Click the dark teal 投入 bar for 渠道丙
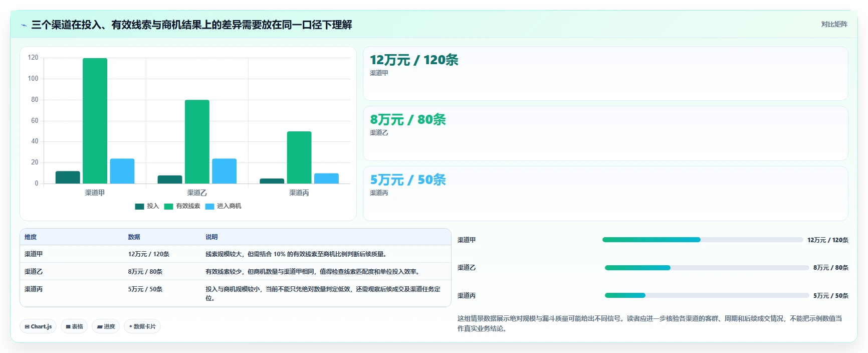 pyautogui.click(x=272, y=181)
